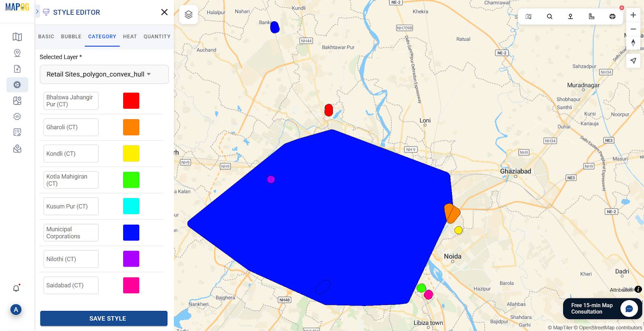
Task: Open the location pin sidebar icon
Action: coord(17,53)
